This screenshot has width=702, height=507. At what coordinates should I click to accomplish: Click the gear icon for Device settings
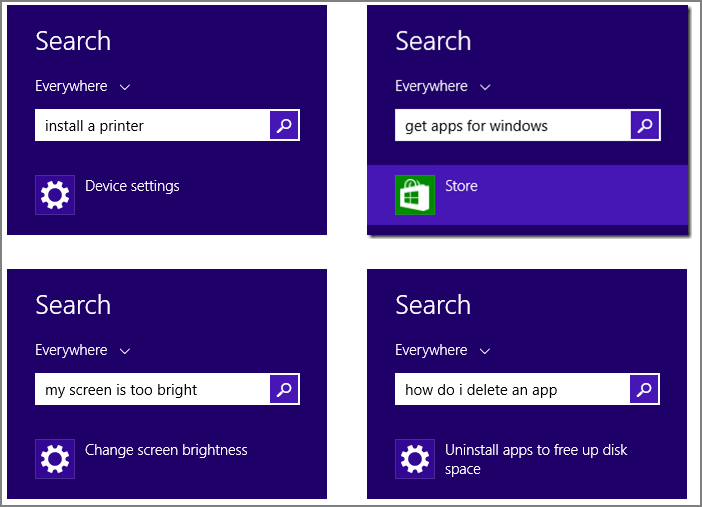[55, 195]
